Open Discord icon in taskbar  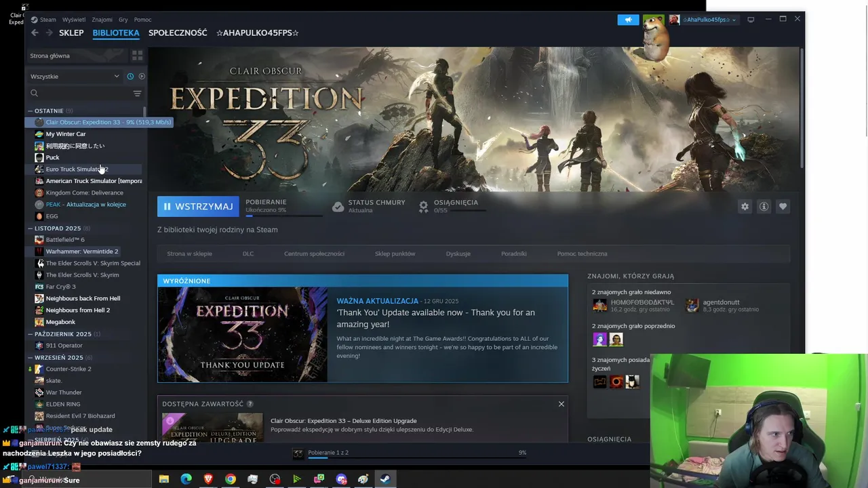click(341, 479)
